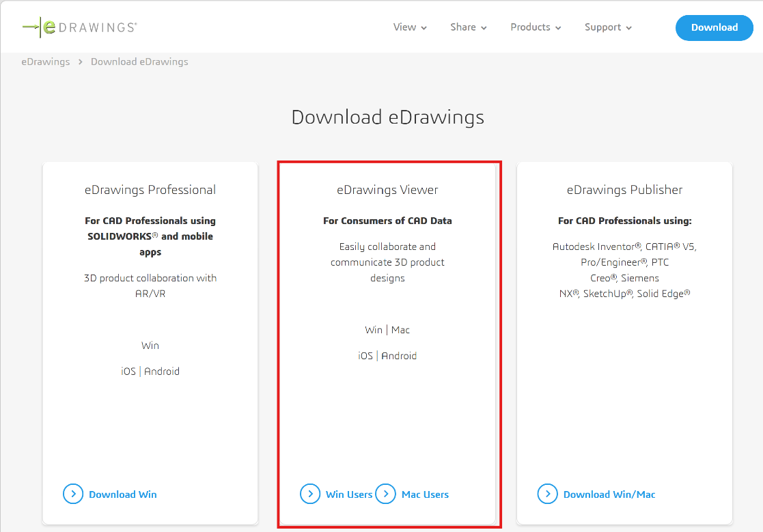Expand the Share menu chevron
Screen dimensions: 763x532
tap(484, 28)
